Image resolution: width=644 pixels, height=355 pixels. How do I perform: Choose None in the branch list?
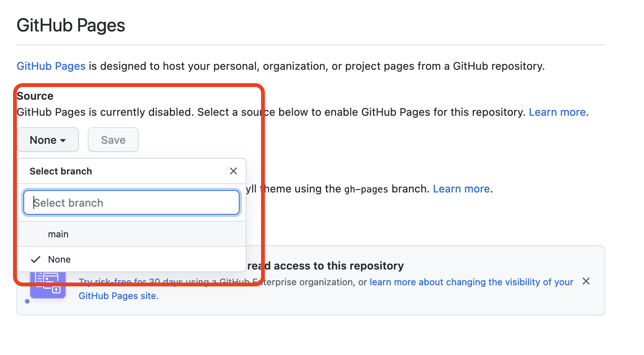(59, 260)
